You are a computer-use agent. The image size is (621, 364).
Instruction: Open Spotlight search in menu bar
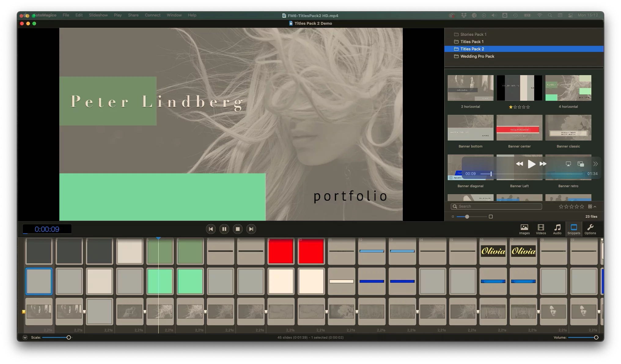point(550,15)
